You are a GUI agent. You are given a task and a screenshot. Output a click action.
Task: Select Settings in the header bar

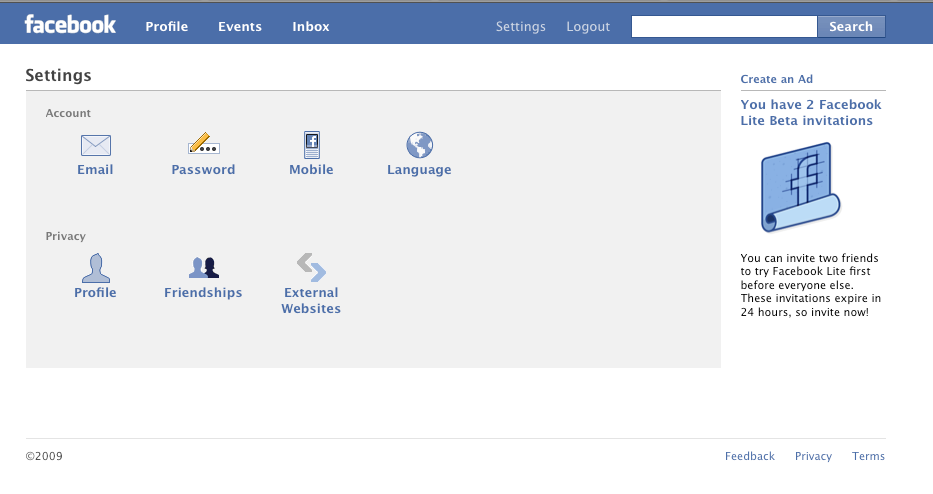click(x=521, y=27)
